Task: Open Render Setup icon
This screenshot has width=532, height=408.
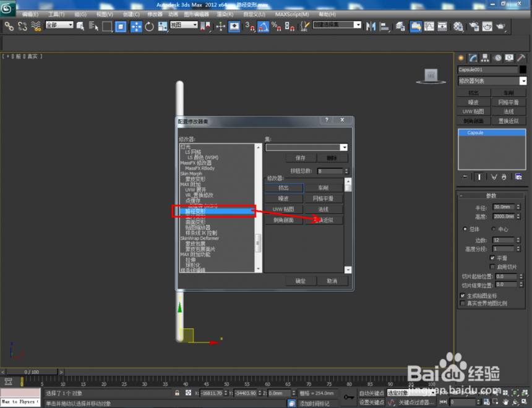Action: (474, 27)
